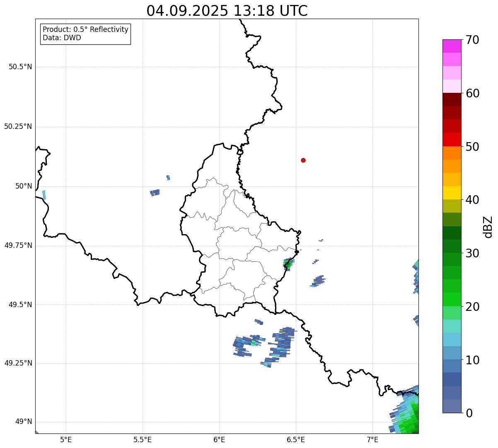Pick the bright red swatch above 50
This screenshot has height=448, width=498.
click(x=452, y=139)
